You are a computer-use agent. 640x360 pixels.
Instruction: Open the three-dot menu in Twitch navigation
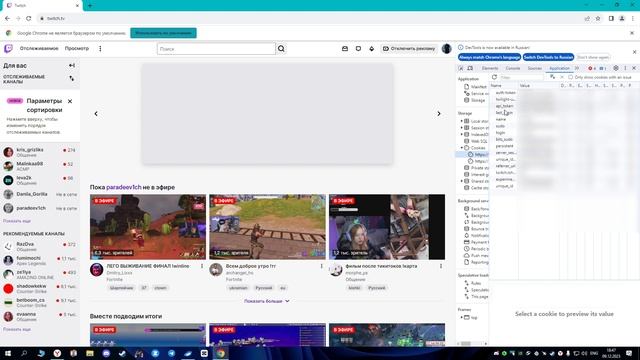[x=100, y=49]
